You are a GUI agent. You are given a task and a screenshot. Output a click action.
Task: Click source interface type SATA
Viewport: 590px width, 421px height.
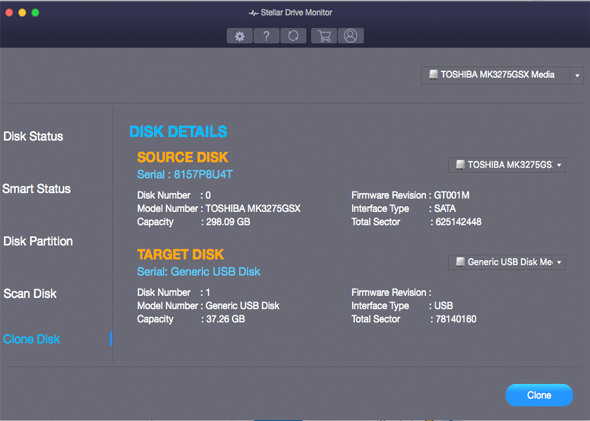coord(445,208)
